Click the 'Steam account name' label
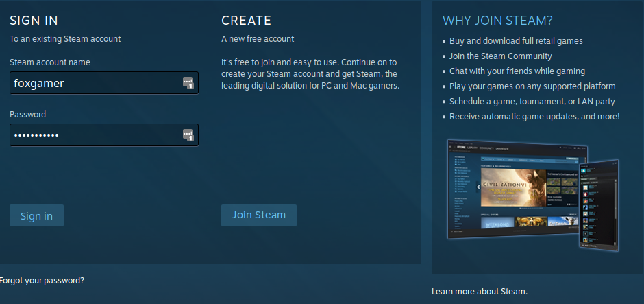The height and width of the screenshot is (304, 644). click(x=50, y=62)
